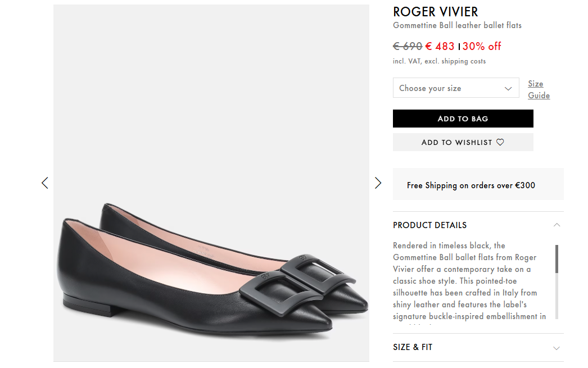Click the product description scrollbar

557,281
